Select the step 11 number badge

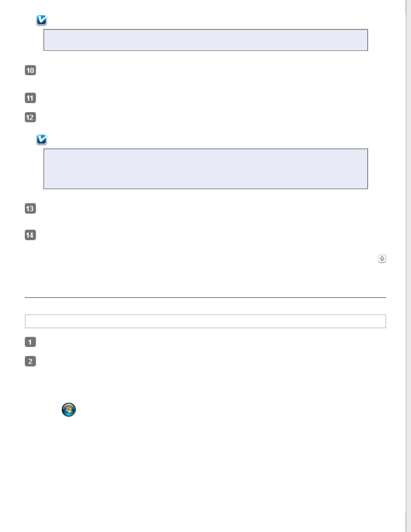click(x=30, y=98)
